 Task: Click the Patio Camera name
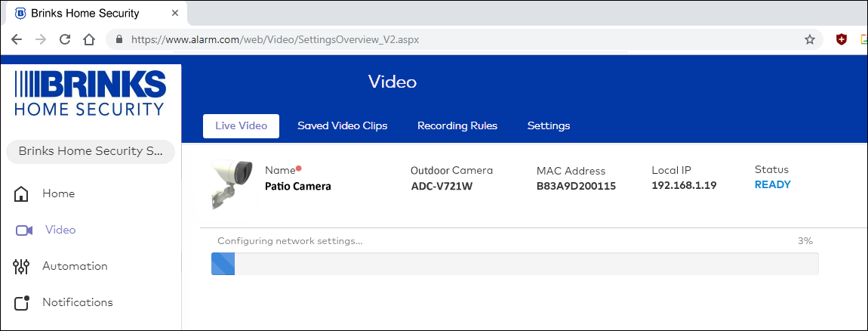298,187
